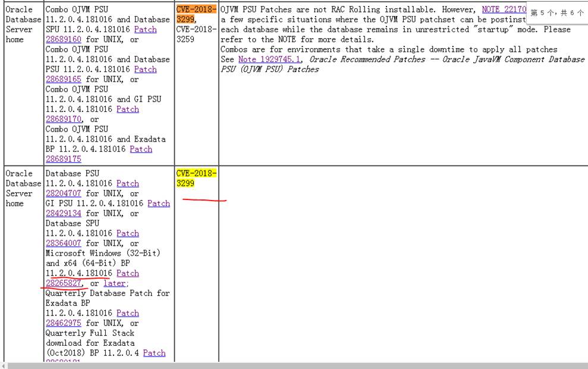Click 'OJVM PSU Patches are not RAC Rolling installable'
The width and height of the screenshot is (588, 369).
pyautogui.click(x=328, y=10)
